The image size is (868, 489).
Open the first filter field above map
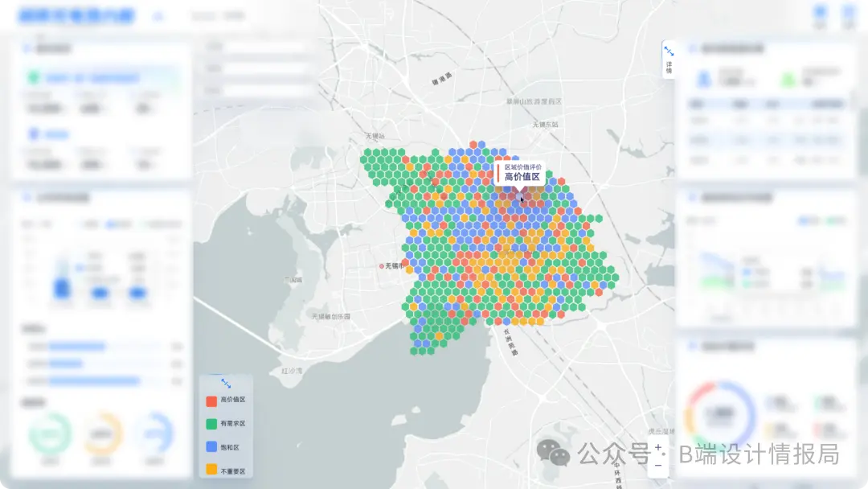point(256,46)
